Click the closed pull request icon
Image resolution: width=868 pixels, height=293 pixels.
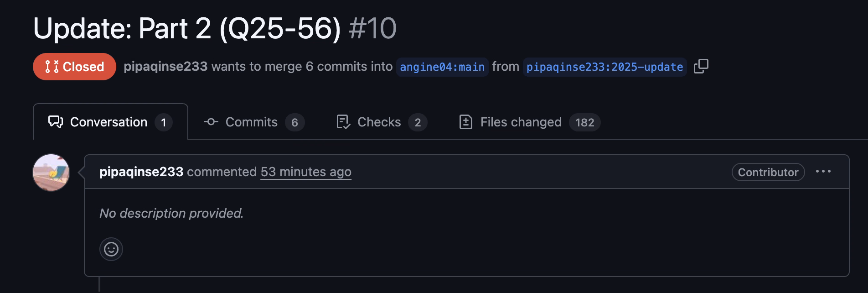52,67
